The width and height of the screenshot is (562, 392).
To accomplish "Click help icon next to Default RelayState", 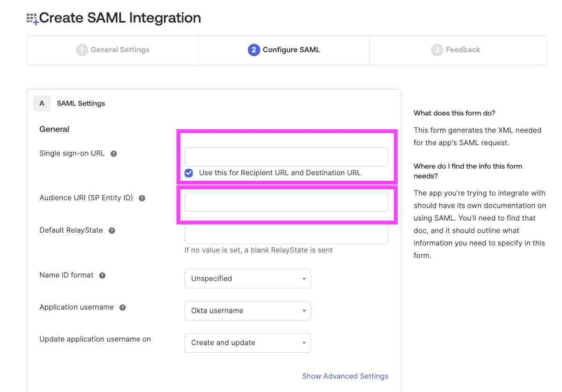I will (112, 231).
